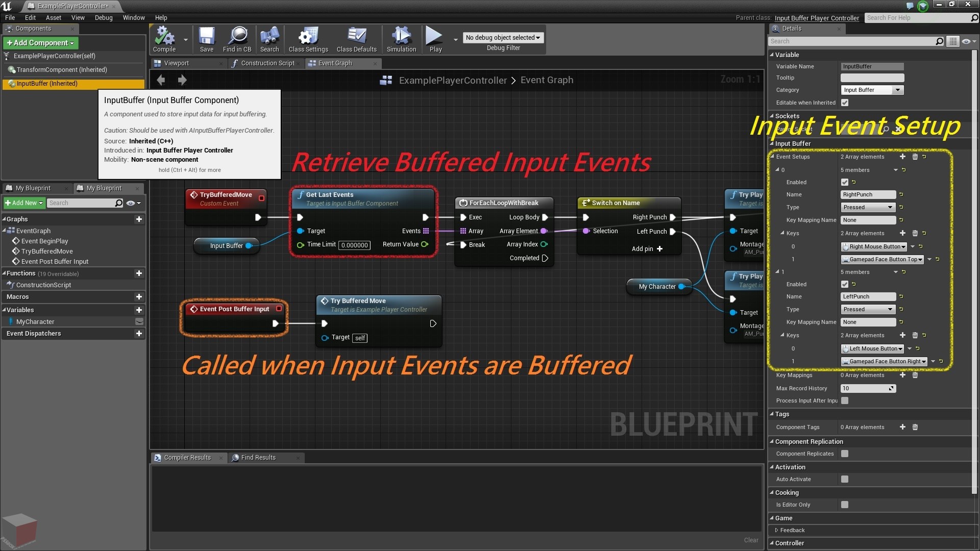Expand the Feedback section
This screenshot has height=551, width=980.
[x=777, y=531]
